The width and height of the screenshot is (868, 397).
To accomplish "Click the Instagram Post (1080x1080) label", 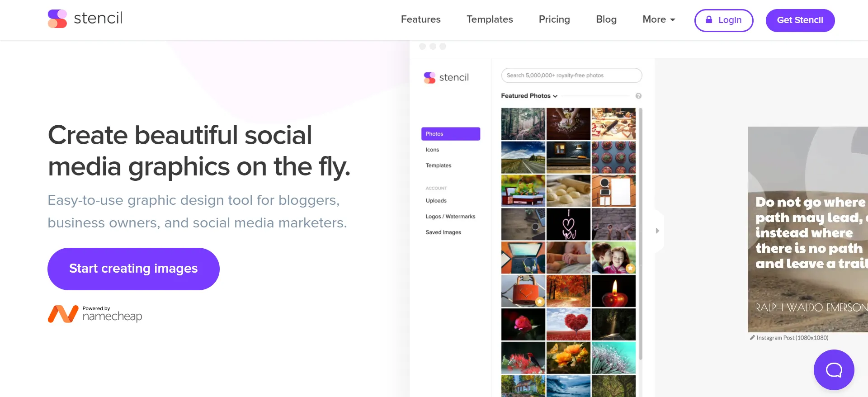I will pos(793,338).
